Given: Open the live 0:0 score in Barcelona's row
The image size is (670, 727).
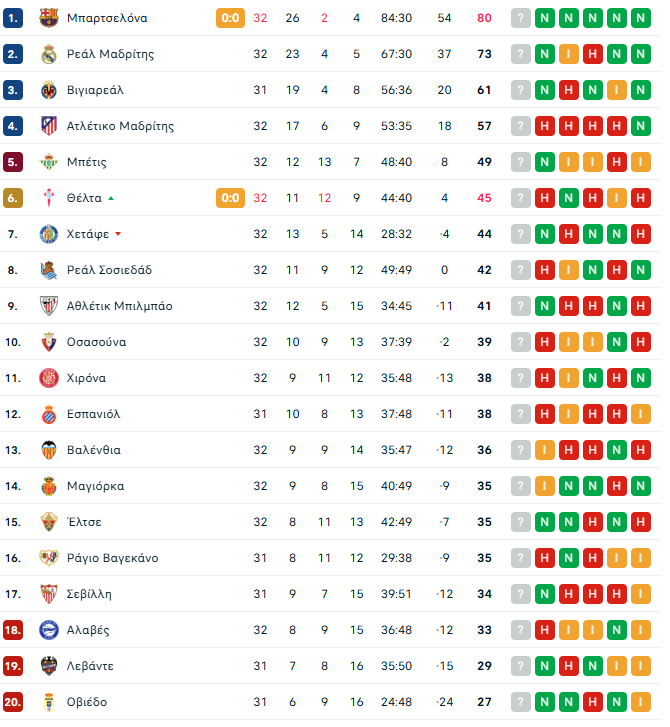Looking at the screenshot, I should (230, 18).
